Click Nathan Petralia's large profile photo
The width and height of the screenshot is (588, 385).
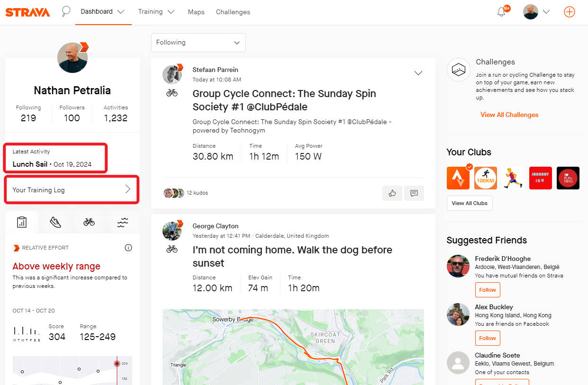click(72, 58)
